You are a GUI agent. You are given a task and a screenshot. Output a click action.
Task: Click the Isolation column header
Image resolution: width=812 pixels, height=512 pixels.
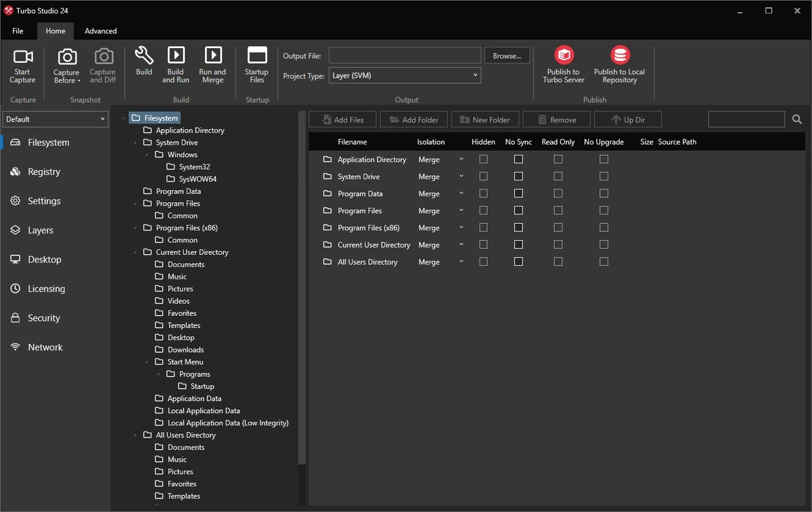pyautogui.click(x=431, y=142)
